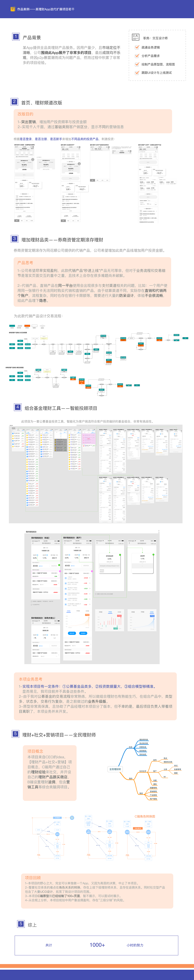Viewport: 194px width, 980px height.
Task: Click the 首页、理财频道改版 section heading
Action: 42,103
